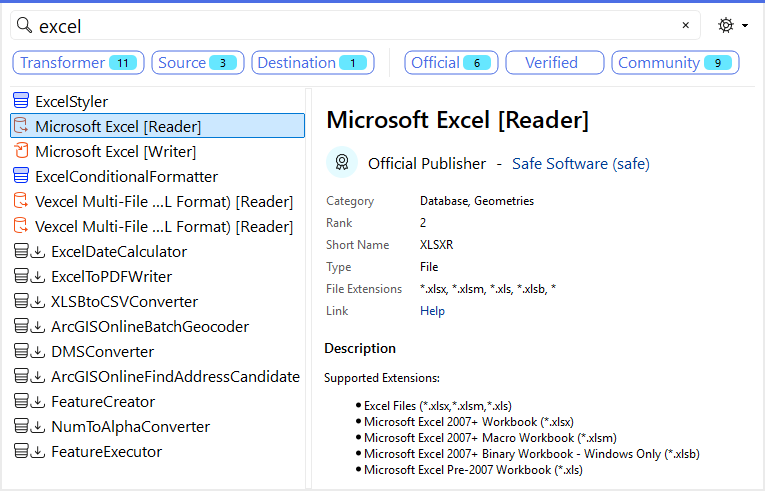Toggle the Destination filter
Screen dimensions: 765x491
pyautogui.click(x=313, y=62)
